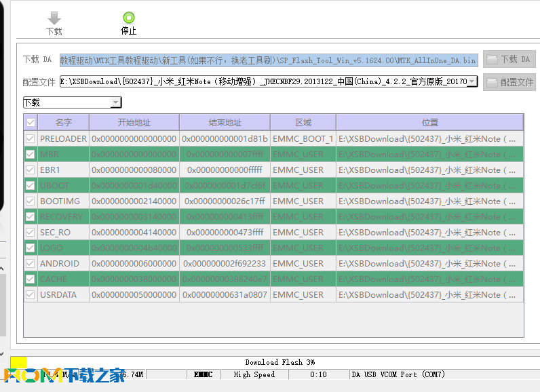
Task: Toggle the SEC_RO row checkbox
Action: pos(31,233)
